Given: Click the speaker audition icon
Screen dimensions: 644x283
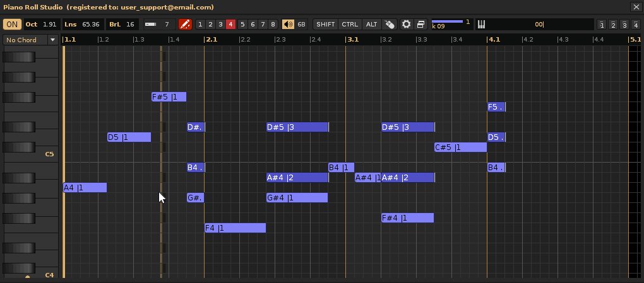Looking at the screenshot, I should [x=288, y=25].
